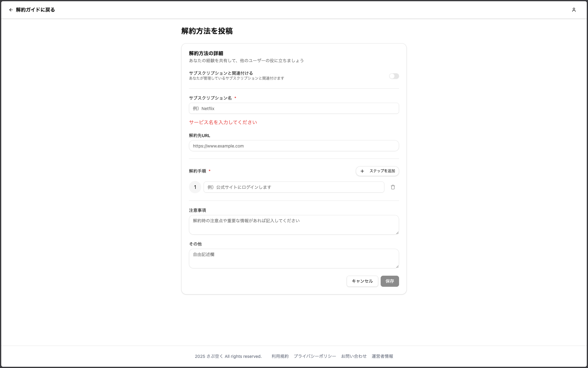The width and height of the screenshot is (588, 368).
Task: Click the plus icon on ステップを追加
Action: 363,171
